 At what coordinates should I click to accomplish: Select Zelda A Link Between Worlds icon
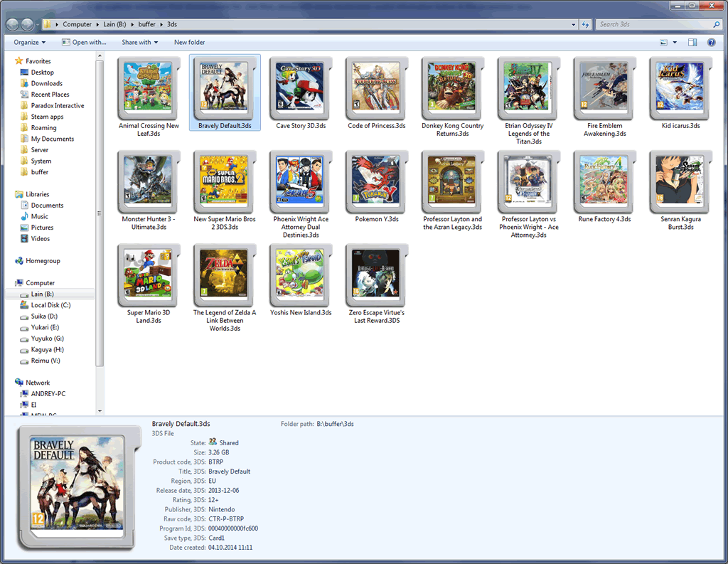click(225, 275)
